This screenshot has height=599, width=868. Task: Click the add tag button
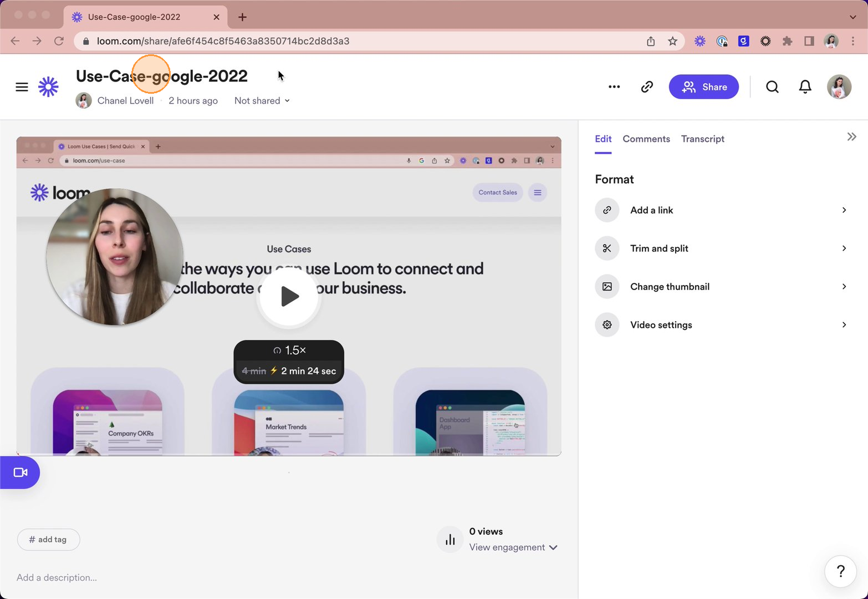point(48,540)
